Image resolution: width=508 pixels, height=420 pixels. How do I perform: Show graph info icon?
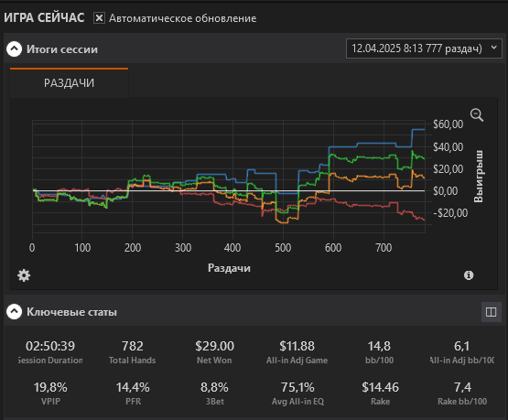pyautogui.click(x=469, y=275)
